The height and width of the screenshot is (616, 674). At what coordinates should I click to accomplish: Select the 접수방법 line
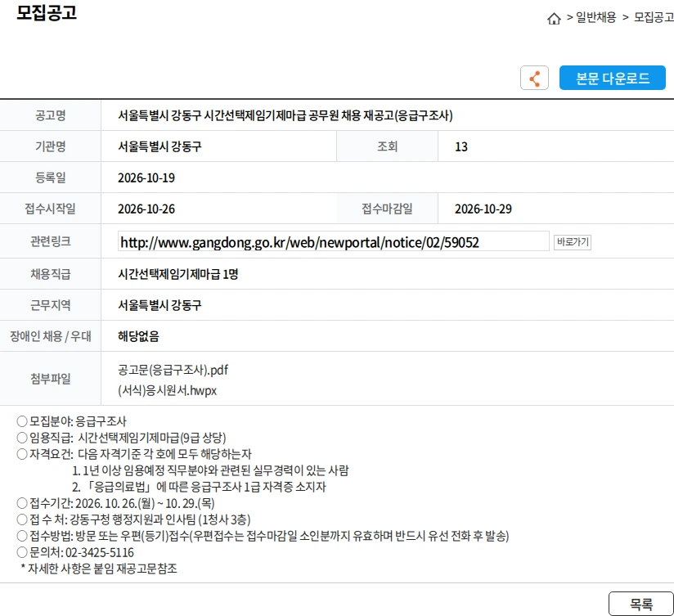pyautogui.click(x=263, y=536)
